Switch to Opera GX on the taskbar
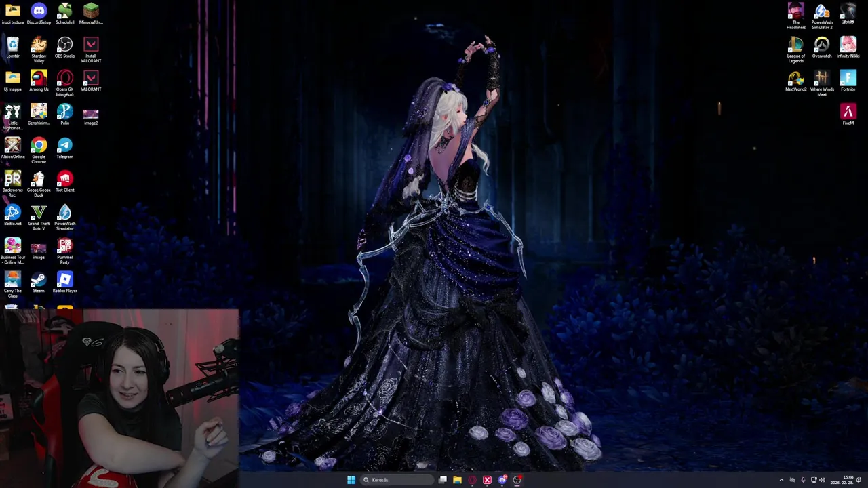This screenshot has width=868, height=488. (472, 480)
